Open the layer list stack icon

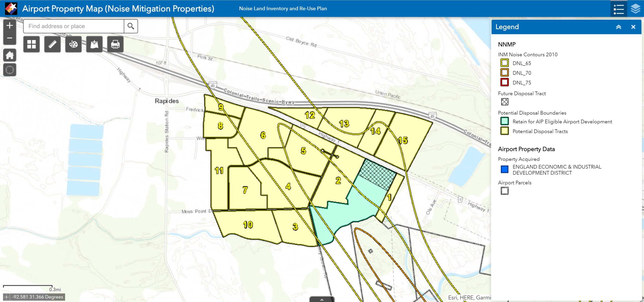click(635, 9)
